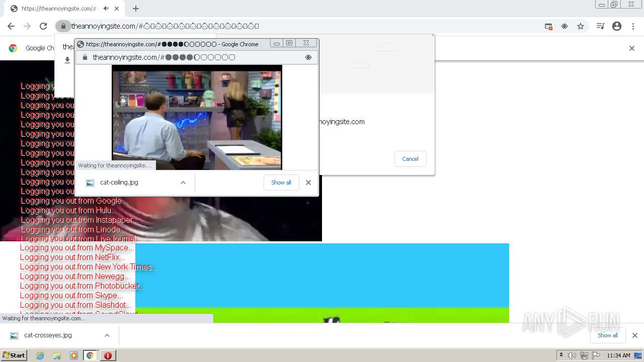The image size is (644, 362).
Task: Select the popup window URL text
Action: pyautogui.click(x=164, y=57)
